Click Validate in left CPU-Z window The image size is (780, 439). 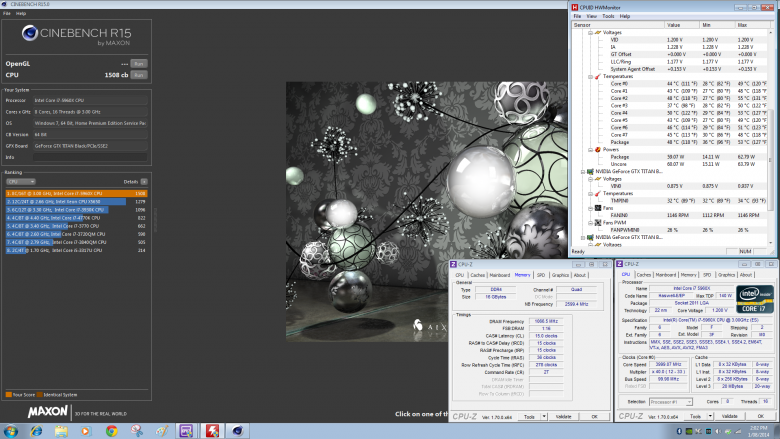563,417
